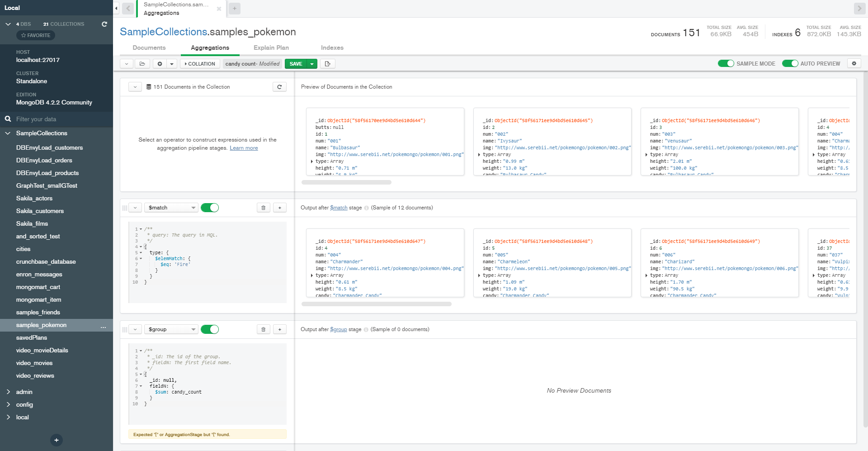This screenshot has height=451, width=868.
Task: Open the Save button dropdown arrow
Action: pyautogui.click(x=312, y=64)
